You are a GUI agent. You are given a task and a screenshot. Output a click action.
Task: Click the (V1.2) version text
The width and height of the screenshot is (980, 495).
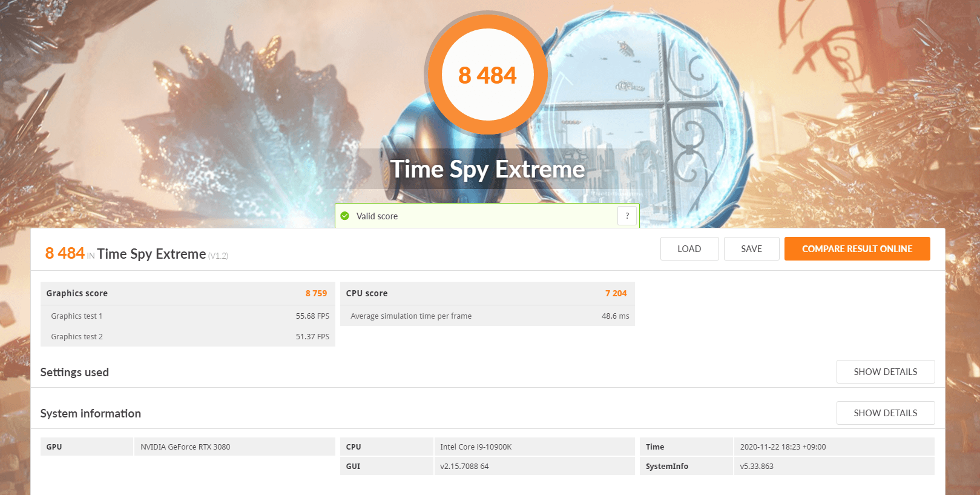pos(218,256)
